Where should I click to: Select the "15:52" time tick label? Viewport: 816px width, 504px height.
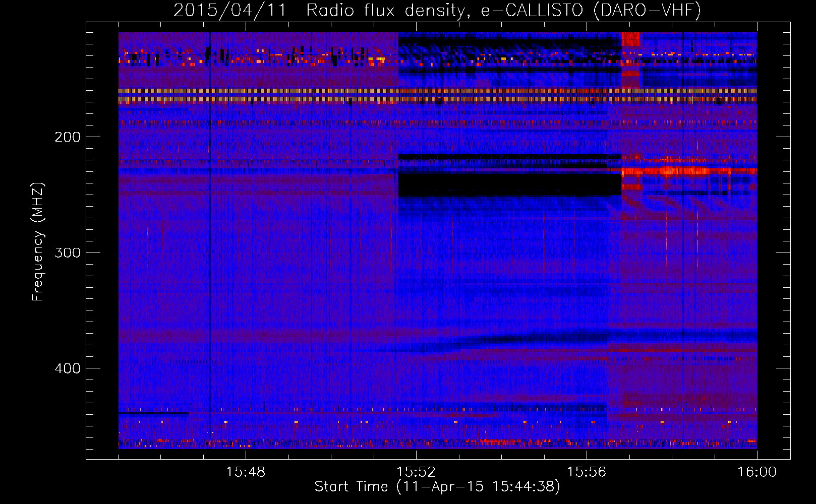[x=416, y=472]
